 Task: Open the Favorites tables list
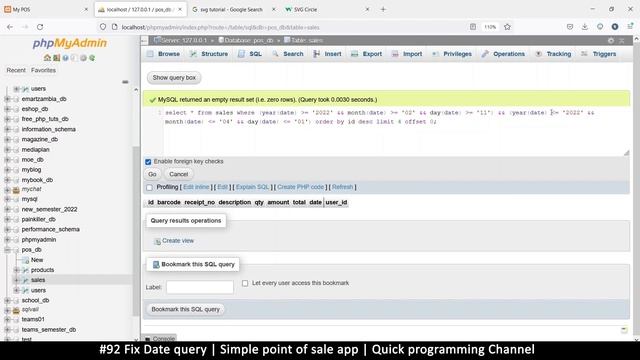(x=43, y=70)
